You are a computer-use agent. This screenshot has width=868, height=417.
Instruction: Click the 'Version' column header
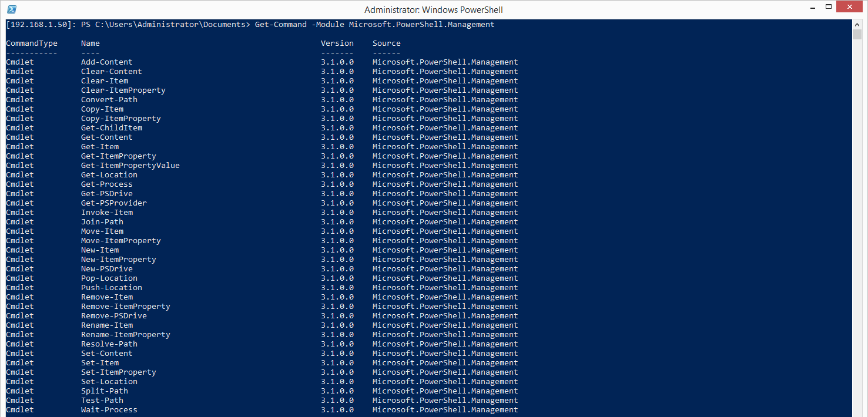pos(337,43)
